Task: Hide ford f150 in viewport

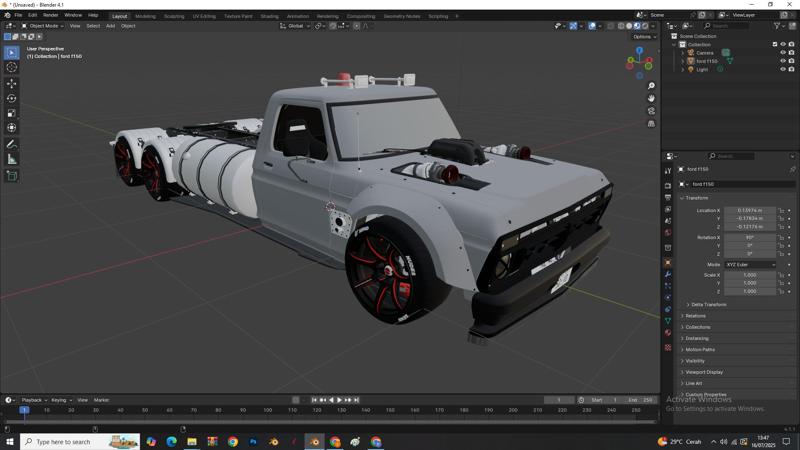Action: point(783,61)
